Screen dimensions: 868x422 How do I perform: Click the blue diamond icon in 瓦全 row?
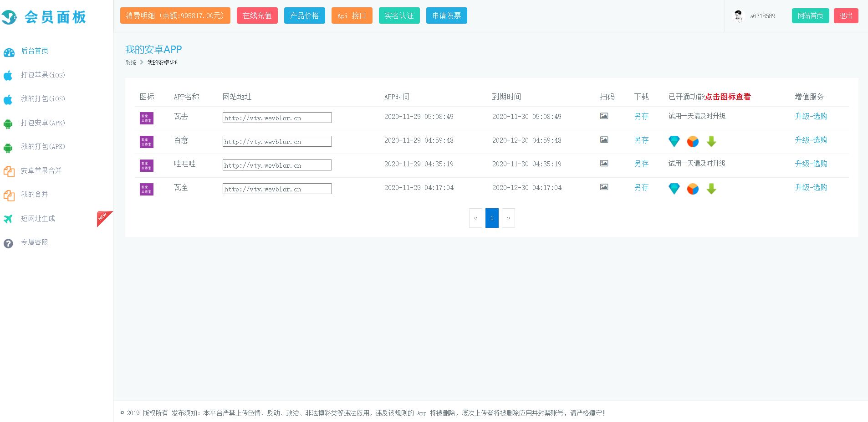[674, 189]
